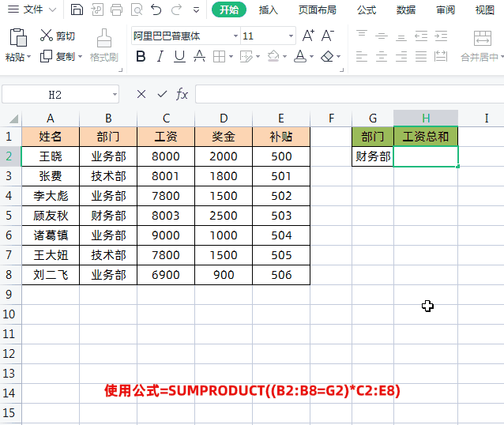Click Merge and Center (合并居中)
The width and height of the screenshot is (504, 425).
482,45
